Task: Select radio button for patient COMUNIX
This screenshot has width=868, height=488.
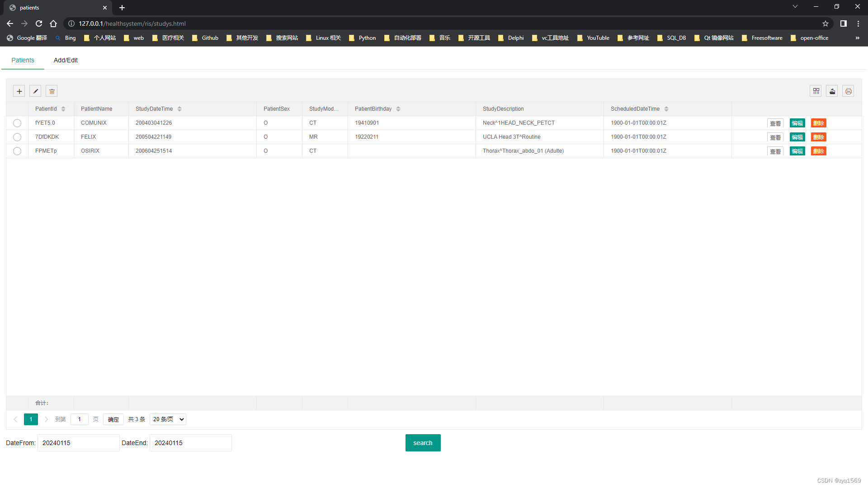Action: coord(17,123)
